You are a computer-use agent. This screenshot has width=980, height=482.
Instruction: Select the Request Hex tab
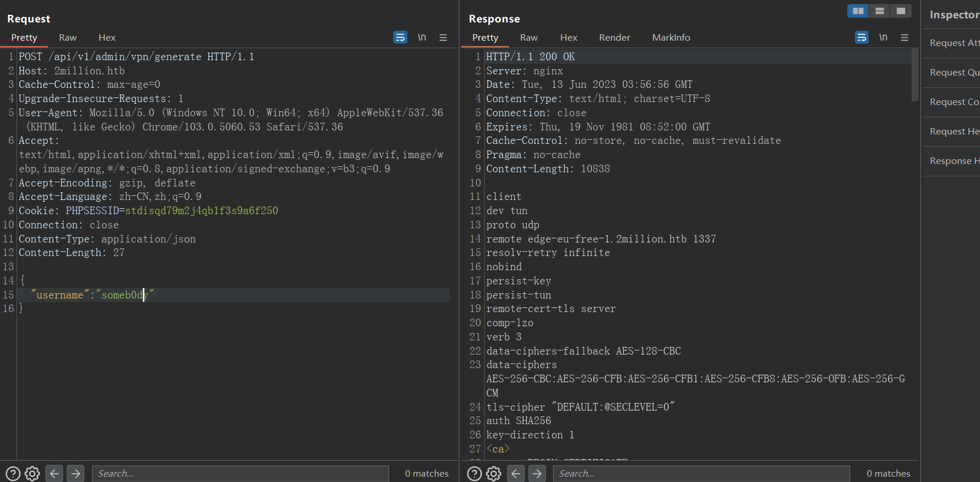coord(107,37)
